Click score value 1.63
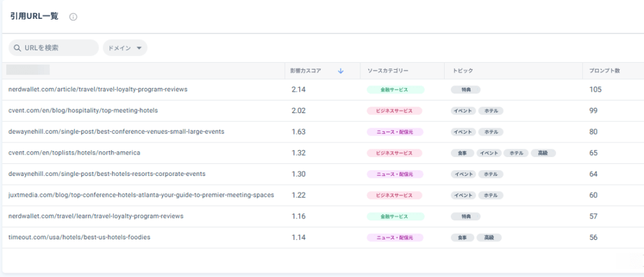Image resolution: width=644 pixels, height=277 pixels. pos(299,132)
